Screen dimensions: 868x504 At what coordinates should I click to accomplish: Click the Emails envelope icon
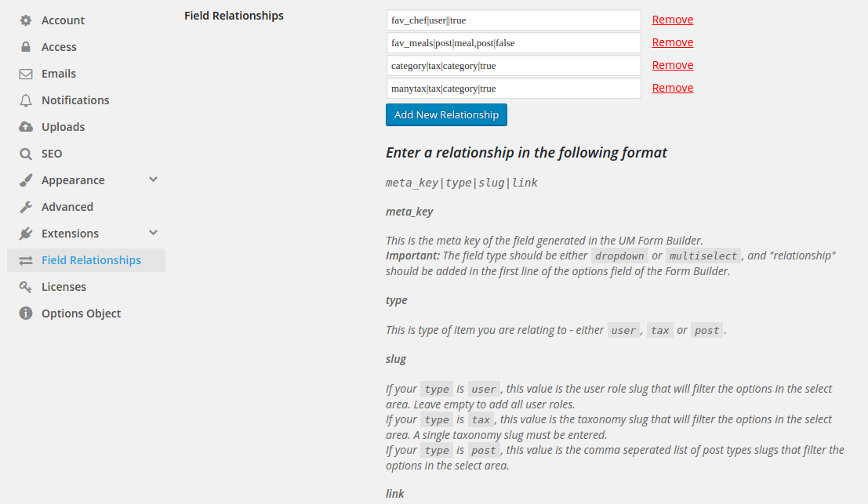click(26, 74)
